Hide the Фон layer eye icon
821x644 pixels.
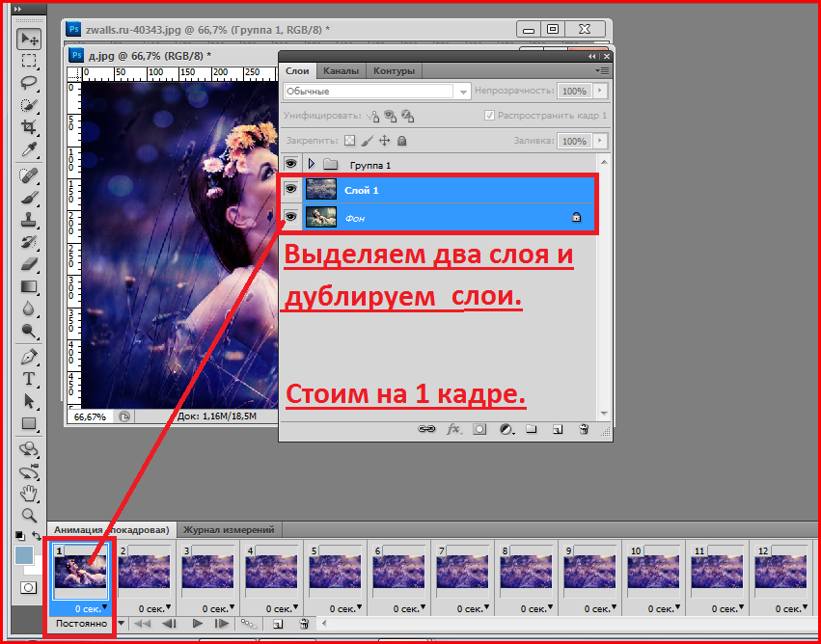point(291,216)
